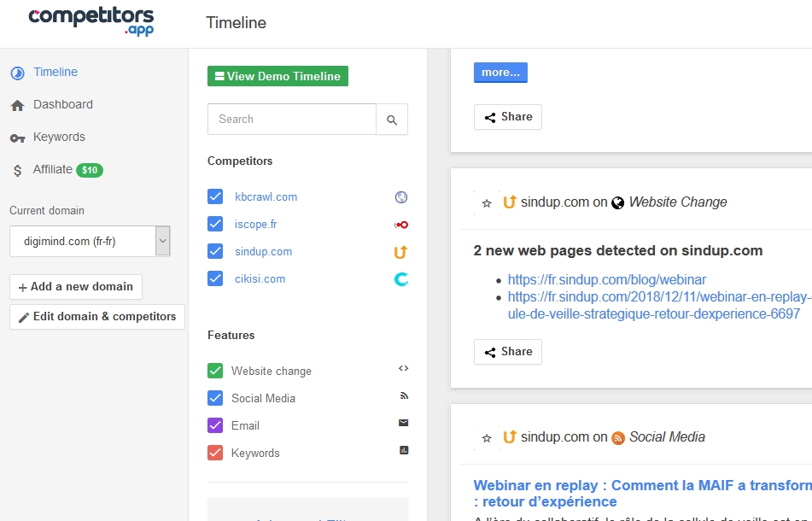Click the Timeline clock icon in sidebar
This screenshot has width=812, height=521.
coord(18,73)
